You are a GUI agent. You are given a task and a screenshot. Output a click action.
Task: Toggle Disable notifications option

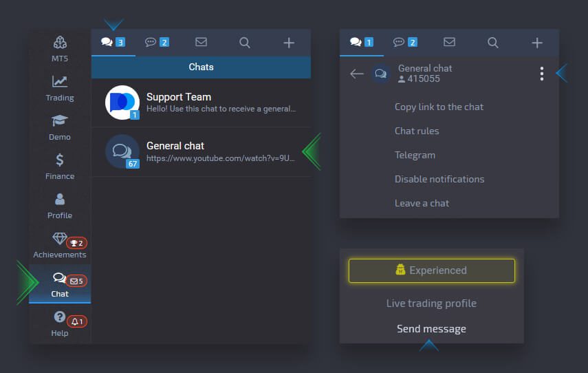[x=439, y=179]
